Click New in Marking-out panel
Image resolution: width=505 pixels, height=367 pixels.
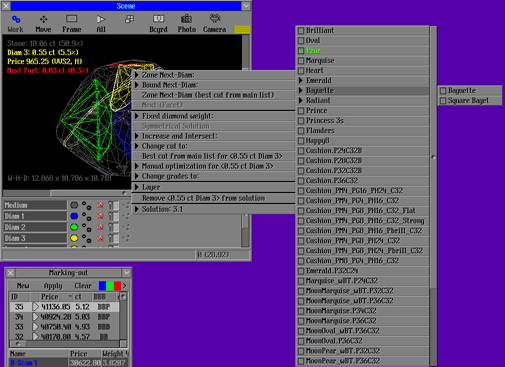pos(23,286)
